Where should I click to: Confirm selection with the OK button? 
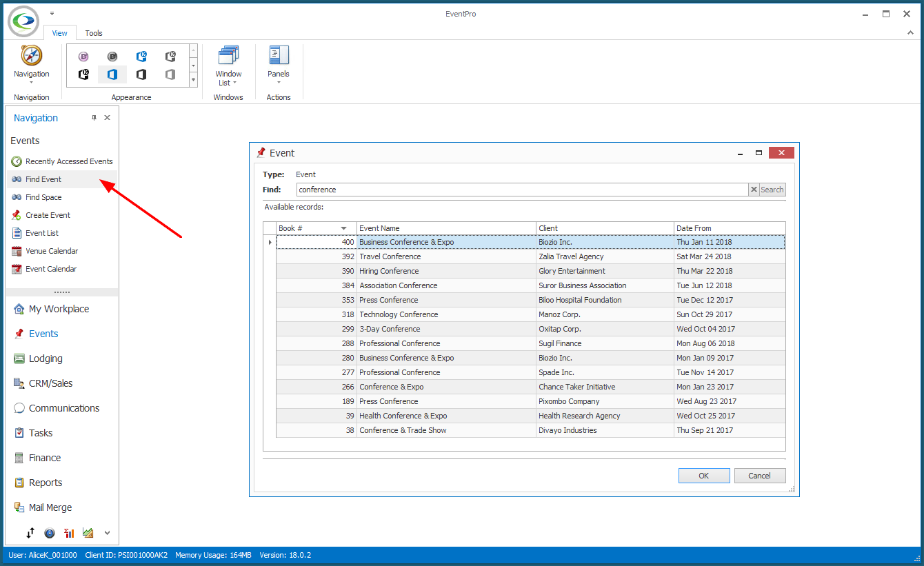tap(704, 476)
